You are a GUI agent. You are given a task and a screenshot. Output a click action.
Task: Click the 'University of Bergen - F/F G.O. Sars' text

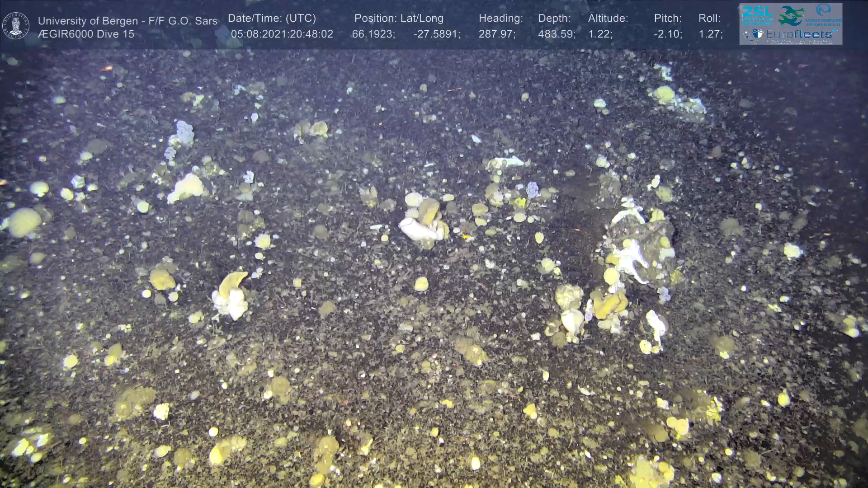click(127, 21)
